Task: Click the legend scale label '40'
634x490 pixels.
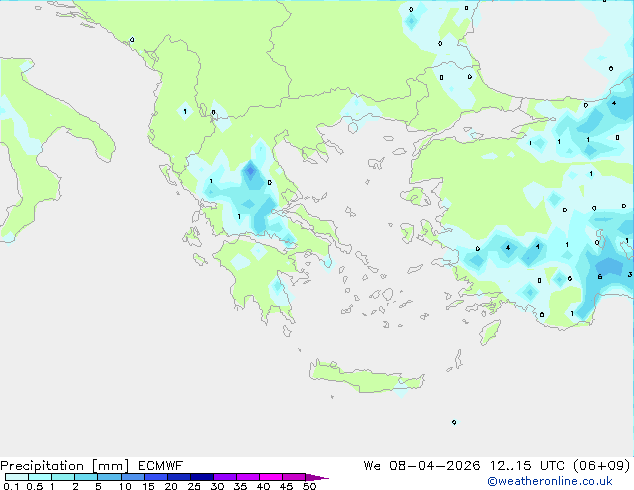Action: pyautogui.click(x=264, y=486)
